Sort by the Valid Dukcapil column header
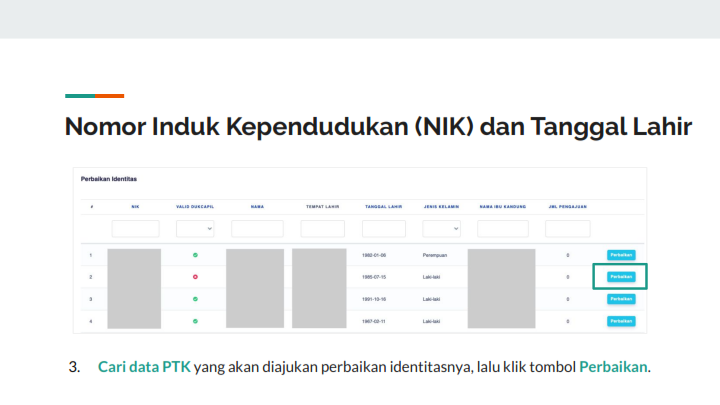Image resolution: width=720 pixels, height=405 pixels. coord(195,207)
